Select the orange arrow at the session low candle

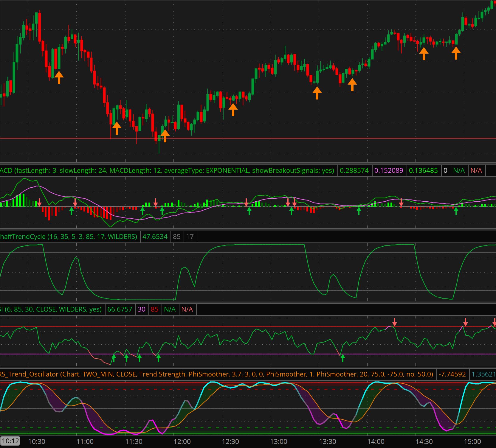click(165, 136)
